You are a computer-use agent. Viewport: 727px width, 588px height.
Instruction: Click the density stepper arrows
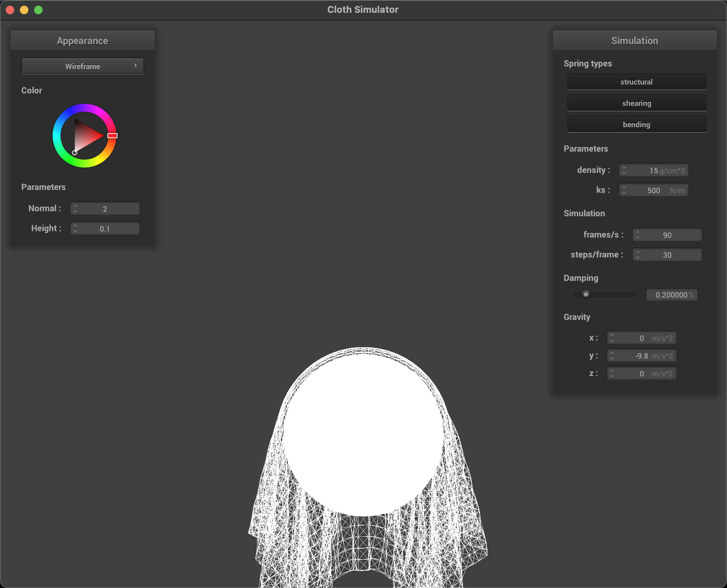point(624,170)
